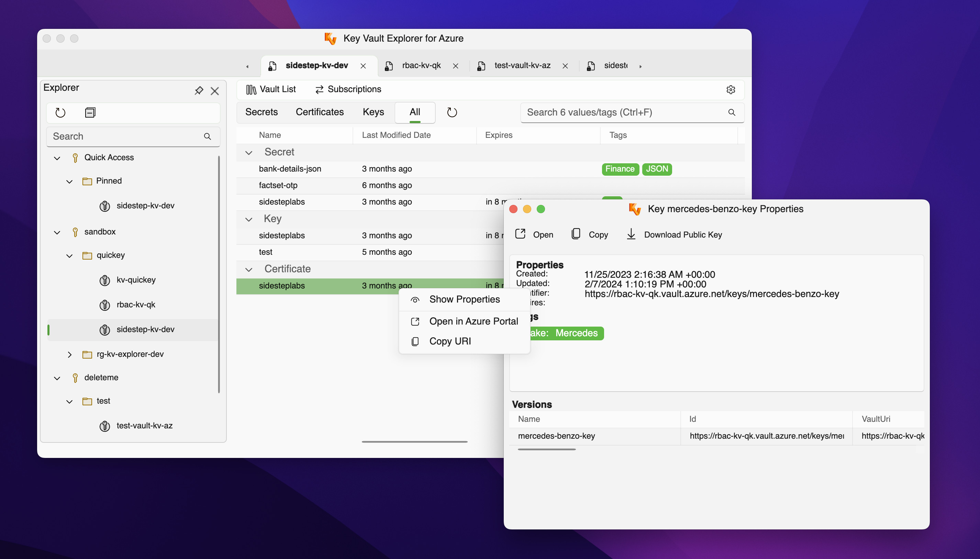The image size is (980, 559).
Task: Pin the Explorer panel
Action: 199,91
